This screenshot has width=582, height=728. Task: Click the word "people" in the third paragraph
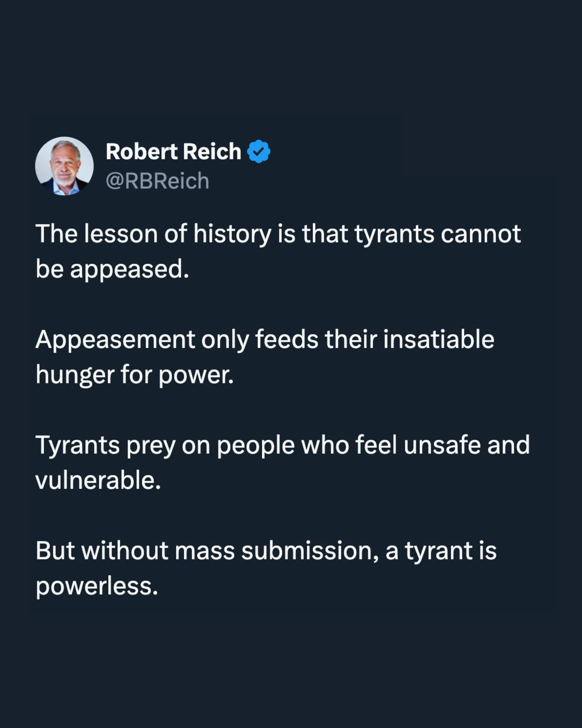point(256,445)
